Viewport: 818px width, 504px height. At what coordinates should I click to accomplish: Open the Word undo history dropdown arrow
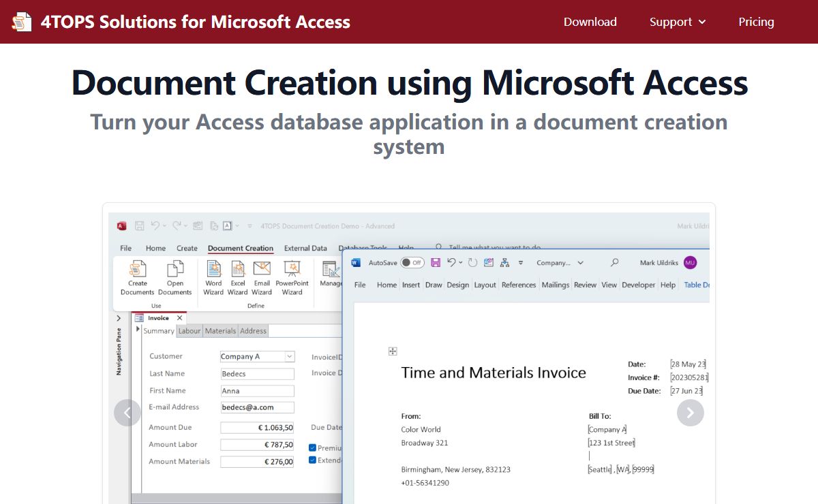click(461, 262)
